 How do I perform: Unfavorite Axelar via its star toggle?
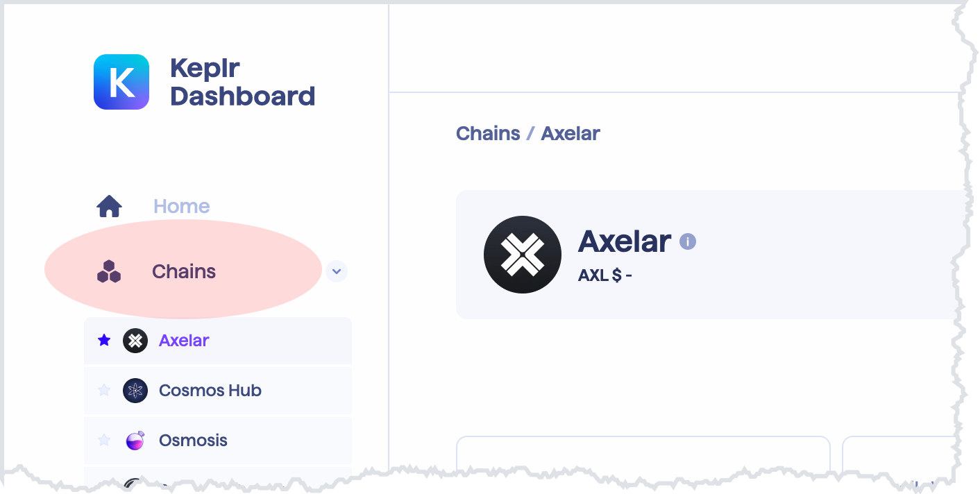click(103, 341)
